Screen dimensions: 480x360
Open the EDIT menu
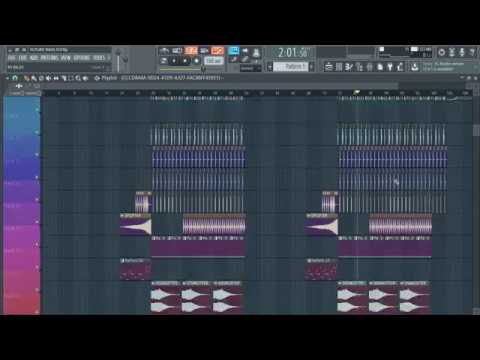click(23, 58)
